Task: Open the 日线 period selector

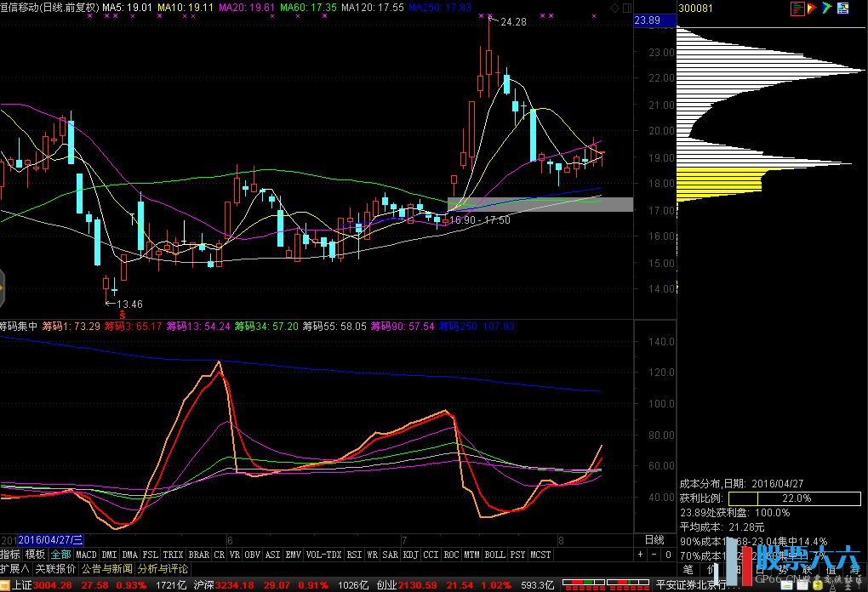Action: [654, 540]
